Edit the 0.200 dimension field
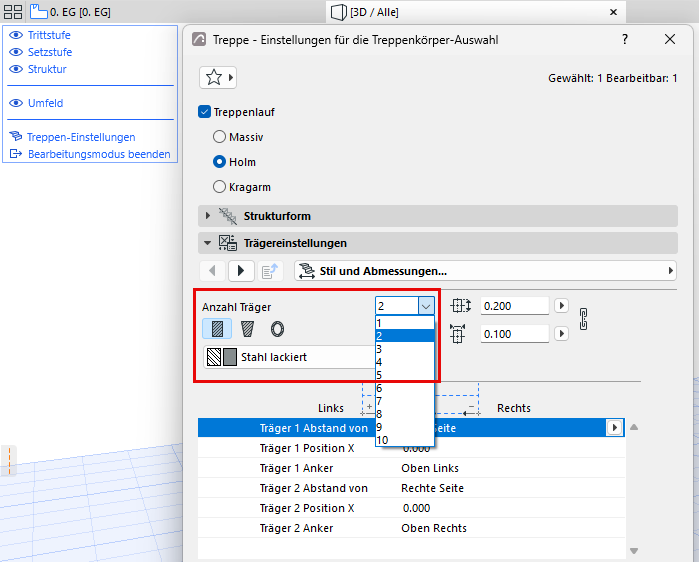 (x=514, y=306)
